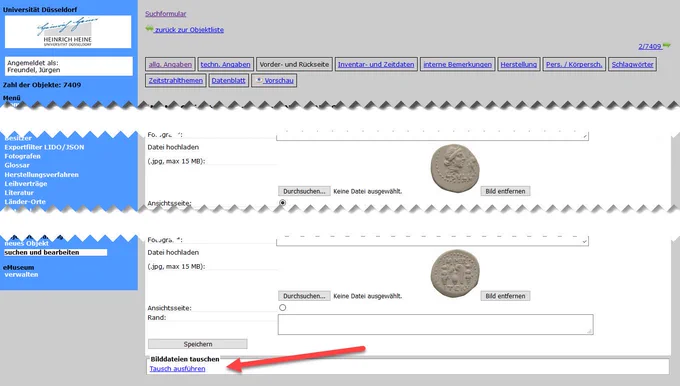Click Durchsuchen for the reverse-side coin image
680x386 pixels.
(304, 296)
